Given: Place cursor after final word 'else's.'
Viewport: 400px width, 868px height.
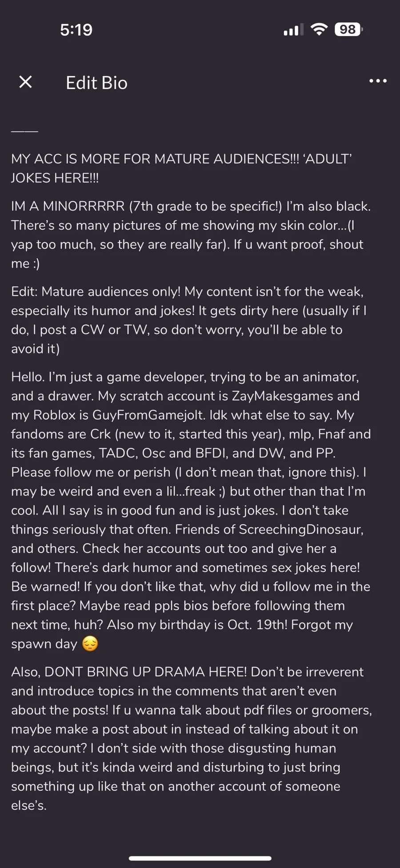Looking at the screenshot, I should pyautogui.click(x=47, y=805).
